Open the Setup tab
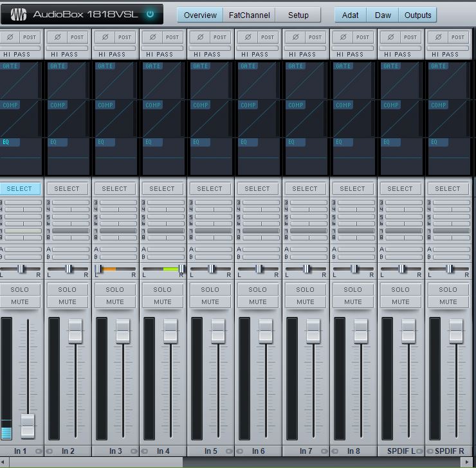Viewport: 476px width, 468px height. [298, 15]
